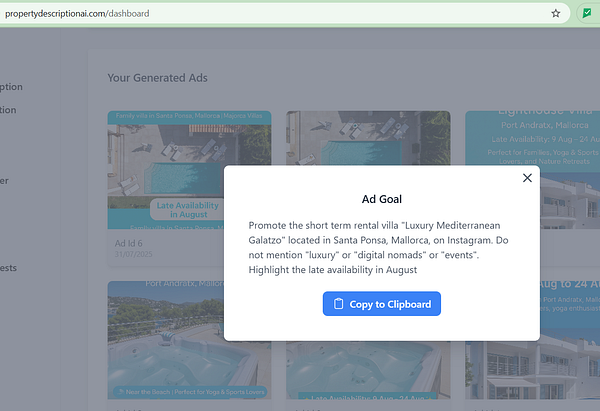Click the green checkmark extension icon

(x=587, y=13)
